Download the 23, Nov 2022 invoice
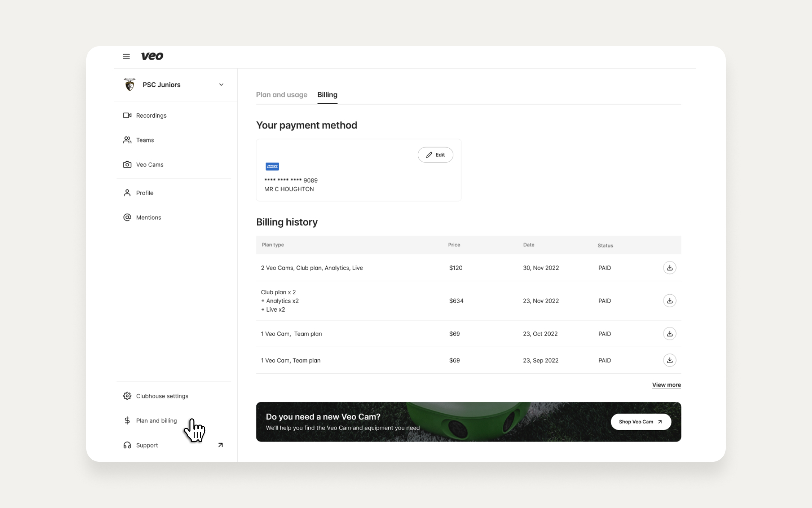Screen dimensions: 812x508 pos(669,301)
